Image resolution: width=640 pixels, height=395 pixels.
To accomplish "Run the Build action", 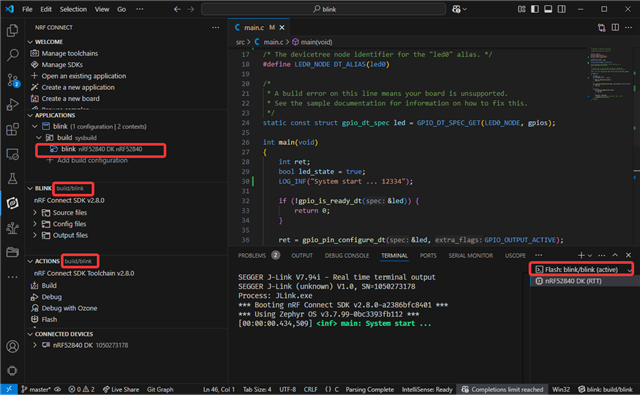I will 49,285.
